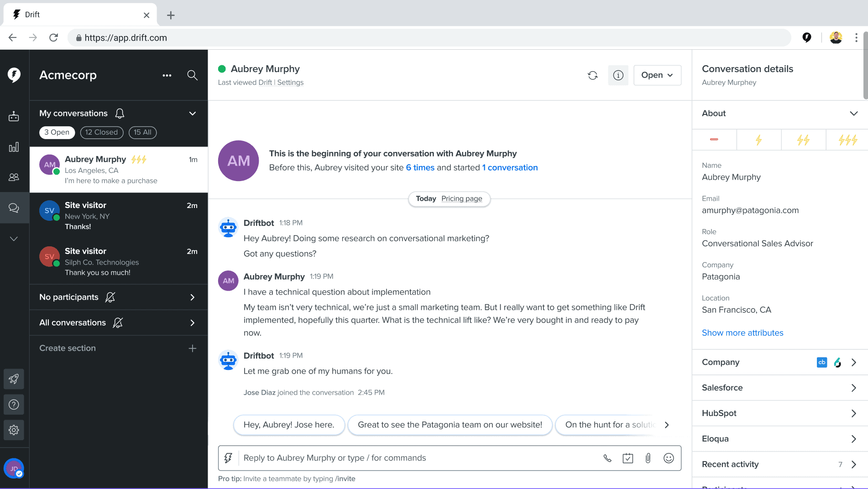Select the 12 Closed filter tab
This screenshot has width=868, height=489.
coord(102,132)
